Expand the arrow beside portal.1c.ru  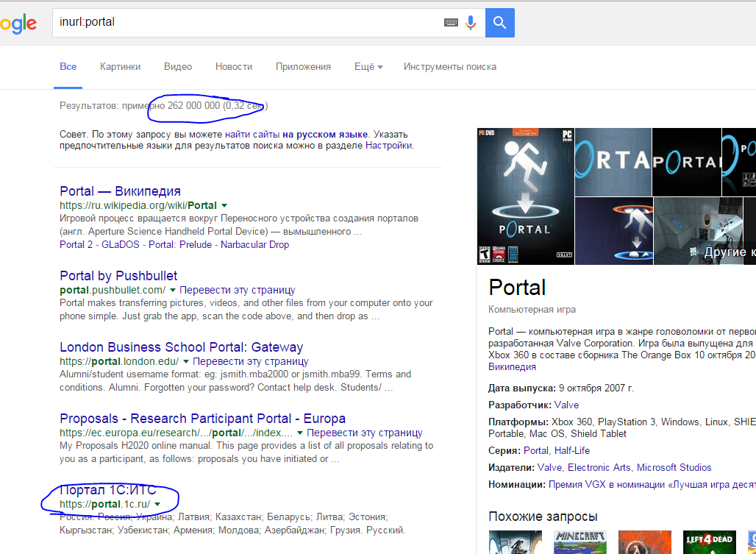[x=157, y=504]
